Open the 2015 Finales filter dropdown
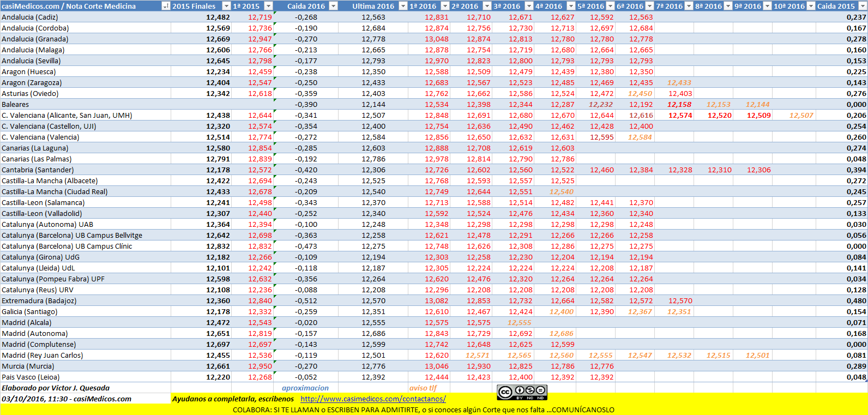868x415 pixels. 227,6
